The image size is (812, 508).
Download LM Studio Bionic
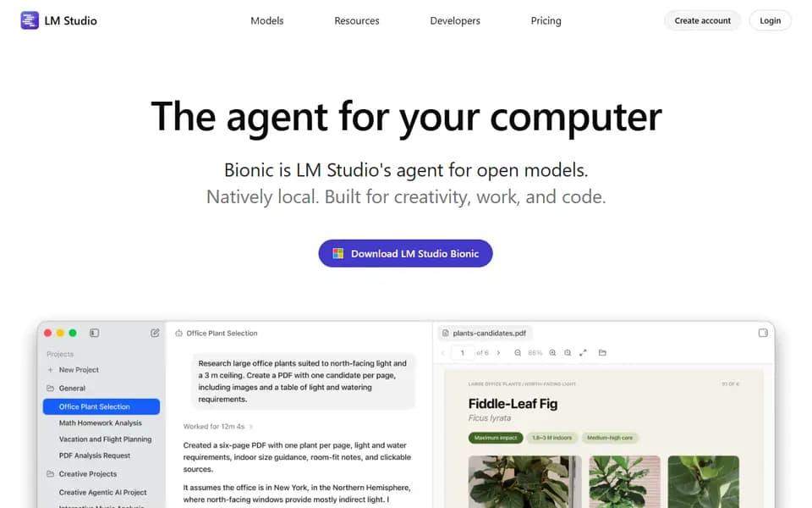(405, 253)
